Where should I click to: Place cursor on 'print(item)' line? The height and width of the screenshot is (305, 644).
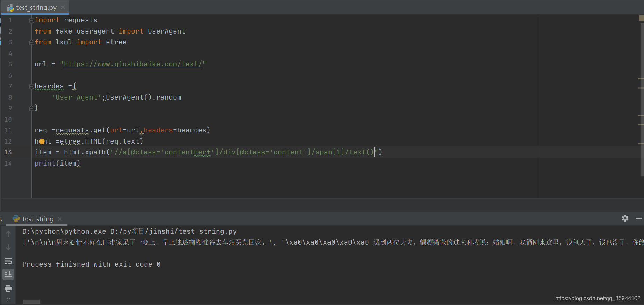click(x=57, y=164)
